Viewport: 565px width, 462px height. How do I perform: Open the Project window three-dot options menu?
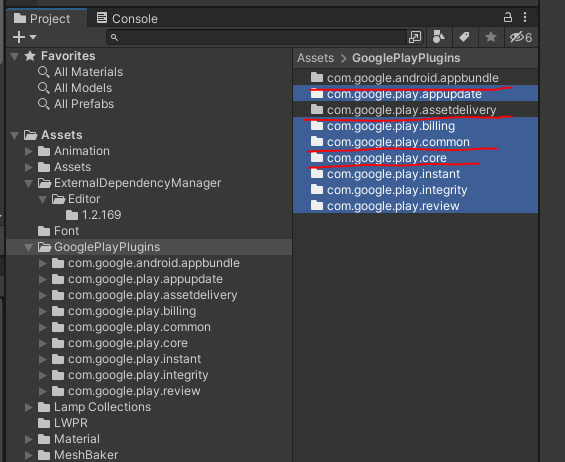(x=525, y=17)
